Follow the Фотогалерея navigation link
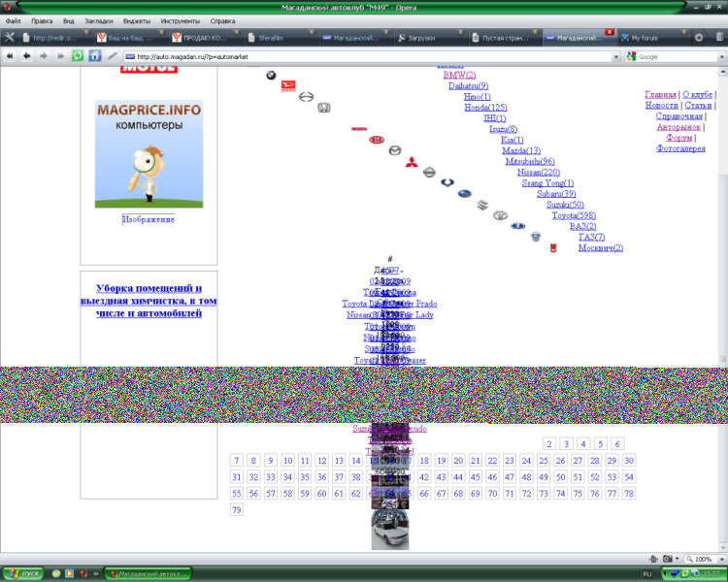This screenshot has height=582, width=728. tap(680, 148)
